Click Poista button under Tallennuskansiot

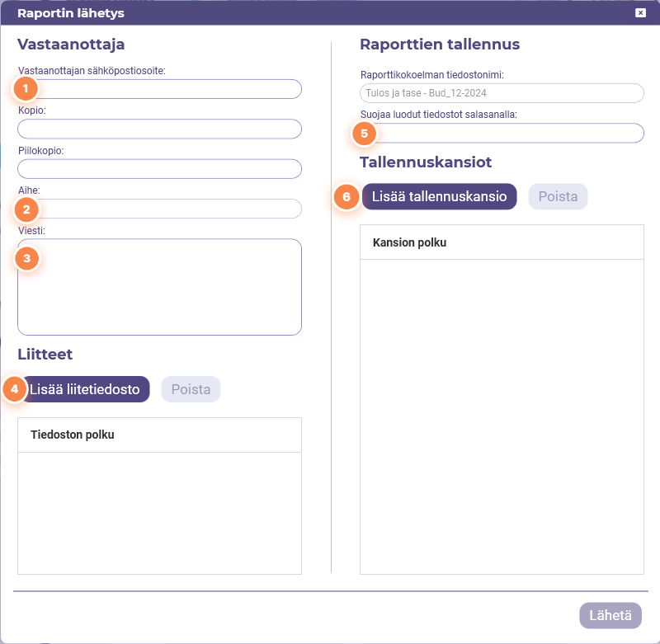tap(558, 196)
